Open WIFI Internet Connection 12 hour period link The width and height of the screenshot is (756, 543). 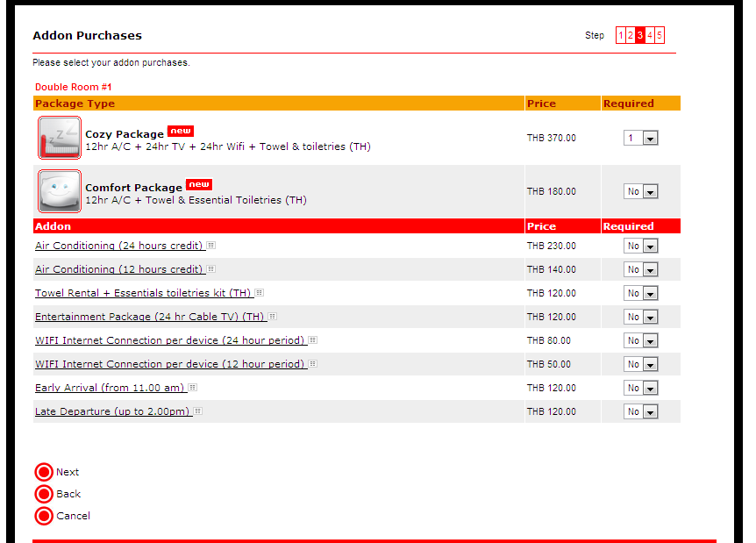[170, 363]
